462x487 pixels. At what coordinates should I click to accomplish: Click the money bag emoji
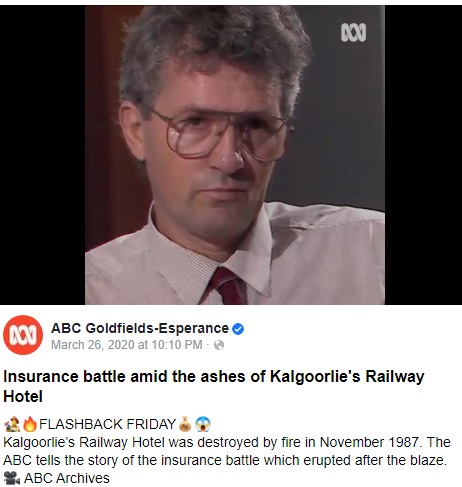click(x=185, y=424)
